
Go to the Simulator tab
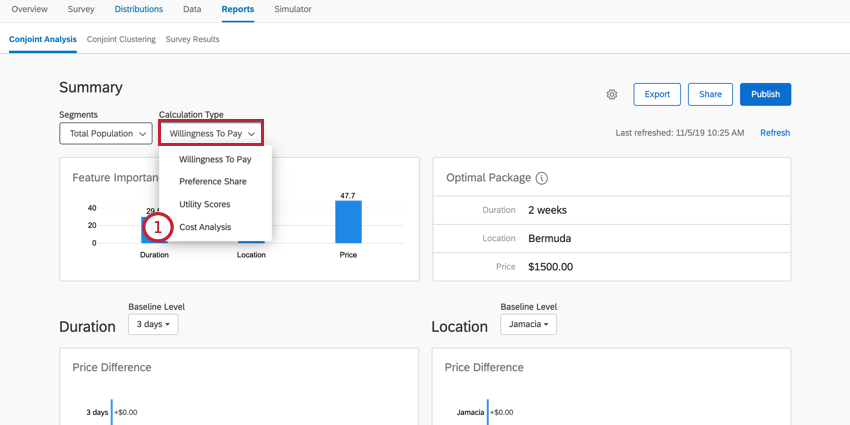pos(292,9)
